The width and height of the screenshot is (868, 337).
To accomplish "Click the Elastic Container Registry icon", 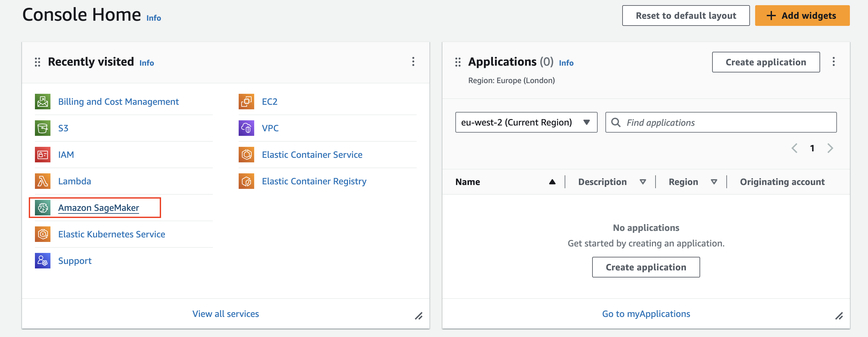I will pyautogui.click(x=246, y=181).
